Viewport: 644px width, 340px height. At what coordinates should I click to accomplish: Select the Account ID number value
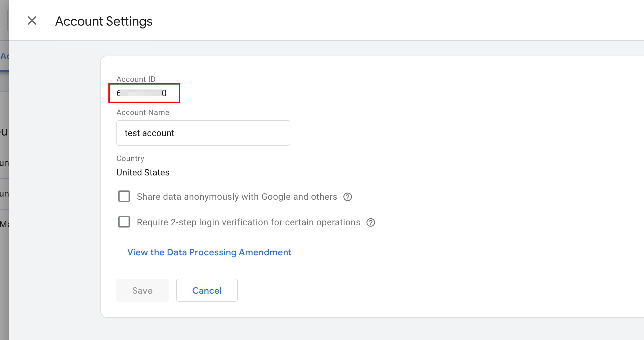141,93
